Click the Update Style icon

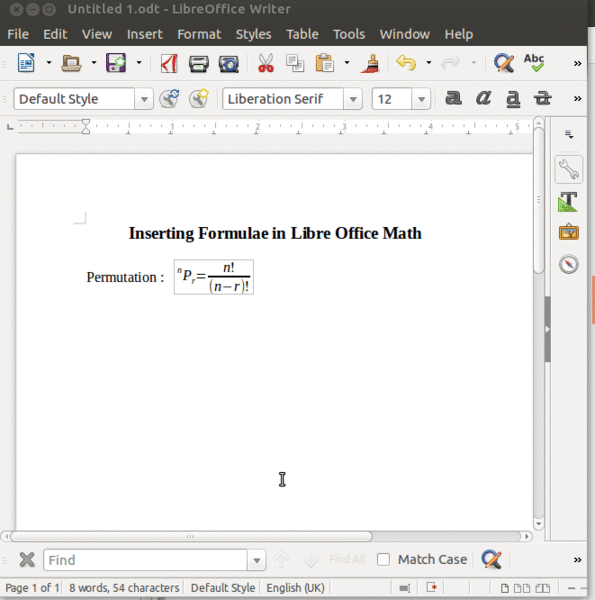[169, 99]
